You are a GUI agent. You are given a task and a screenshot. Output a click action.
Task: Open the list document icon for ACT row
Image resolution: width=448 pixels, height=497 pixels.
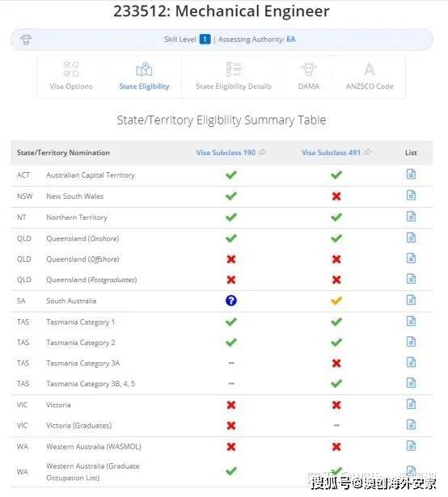411,174
